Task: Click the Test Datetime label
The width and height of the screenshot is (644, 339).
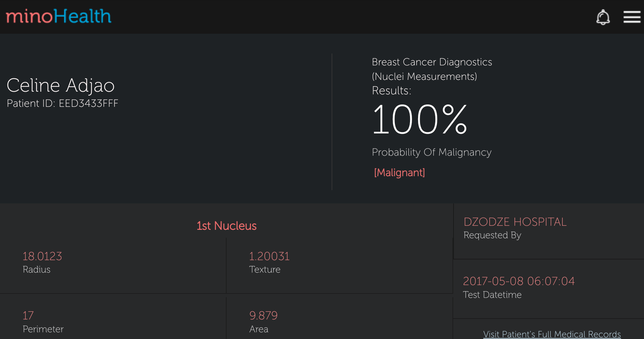Action: (x=492, y=295)
